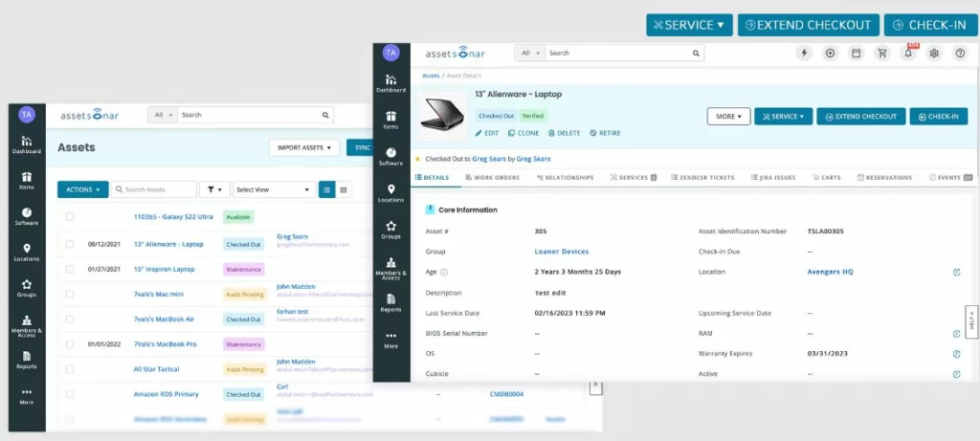Image resolution: width=980 pixels, height=441 pixels.
Task: Click the RETIRE action for the laptop
Action: (x=605, y=133)
